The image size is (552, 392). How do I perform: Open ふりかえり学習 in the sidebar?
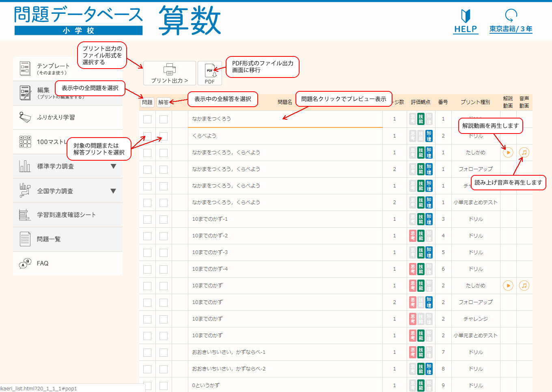68,117
